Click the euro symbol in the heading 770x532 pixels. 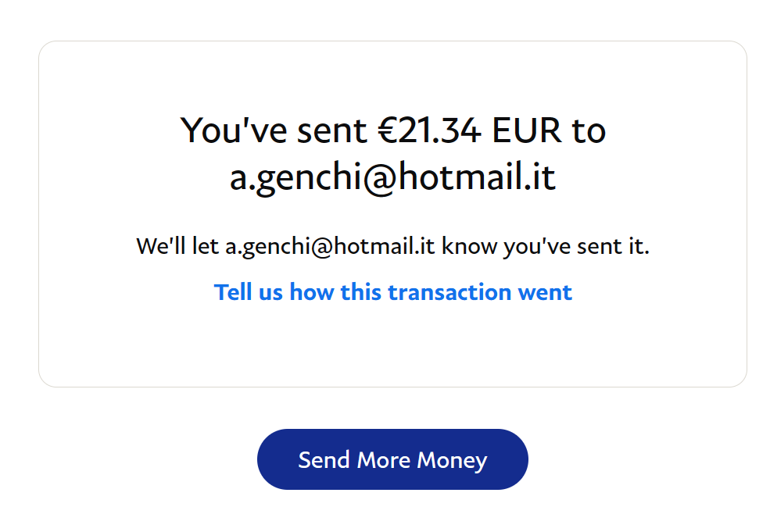388,130
